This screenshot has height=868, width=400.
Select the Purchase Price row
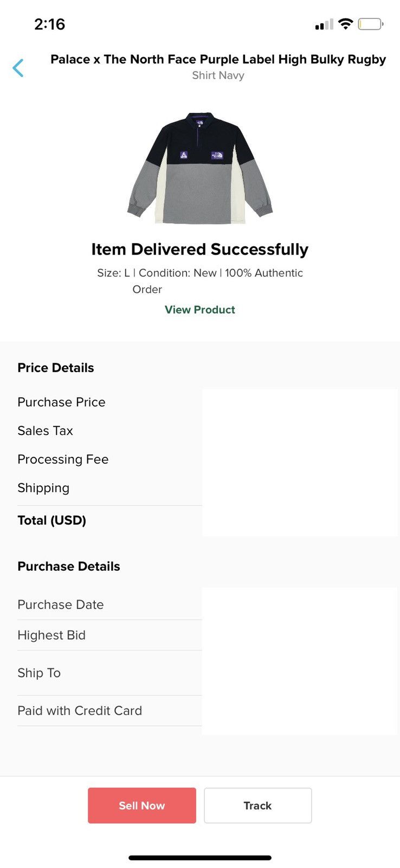(x=208, y=402)
